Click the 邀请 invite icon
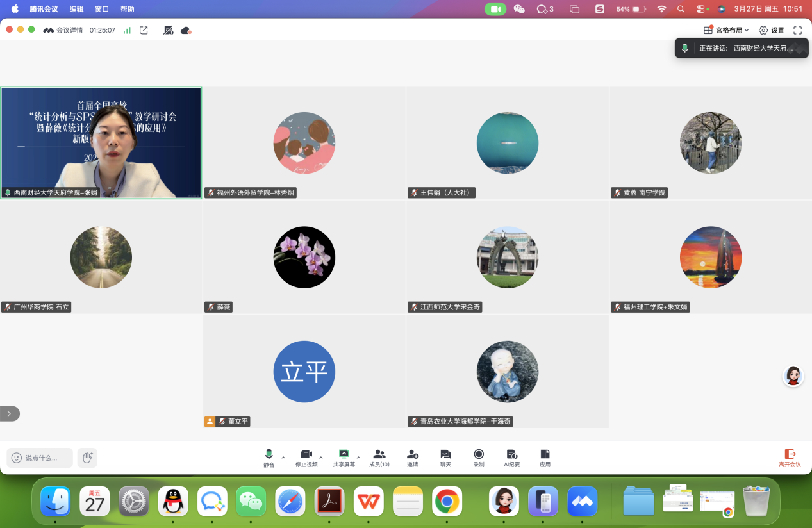Image resolution: width=812 pixels, height=528 pixels. pyautogui.click(x=412, y=458)
